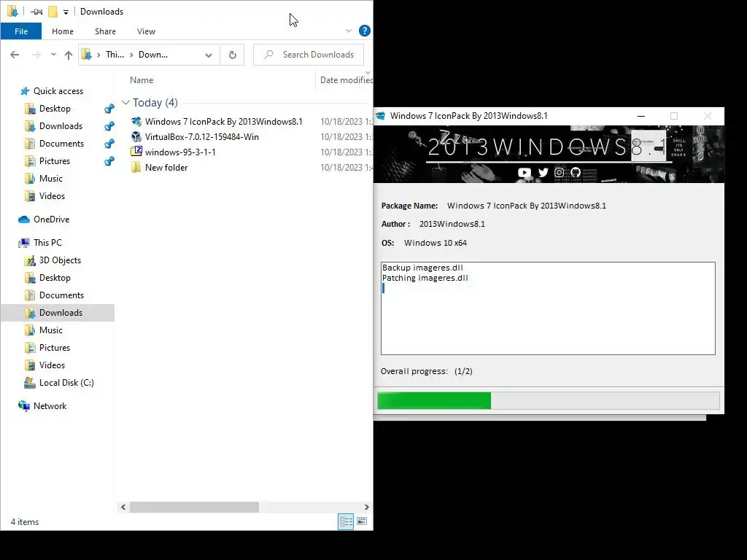Viewport: 747px width, 560px height.
Task: Go up one folder level
Action: point(69,55)
